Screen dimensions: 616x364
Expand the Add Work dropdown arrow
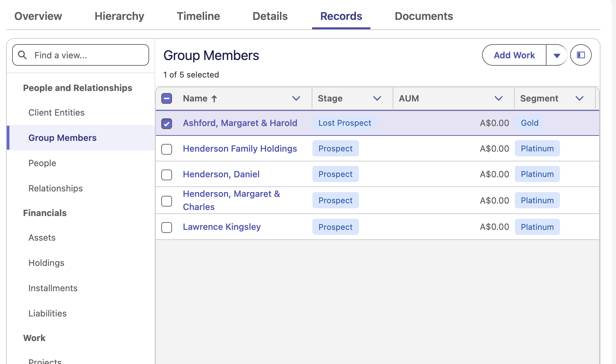557,55
